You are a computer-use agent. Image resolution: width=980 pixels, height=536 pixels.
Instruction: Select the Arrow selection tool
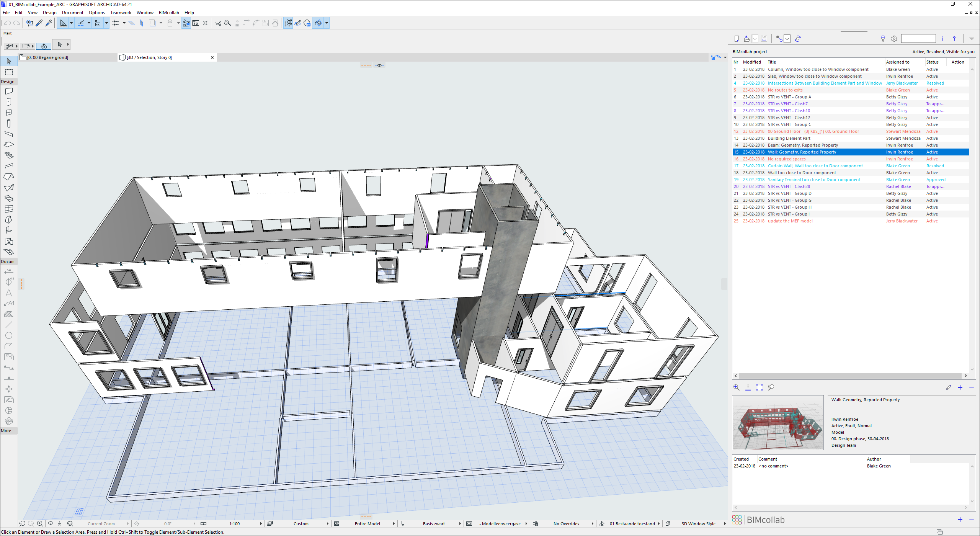click(x=8, y=61)
